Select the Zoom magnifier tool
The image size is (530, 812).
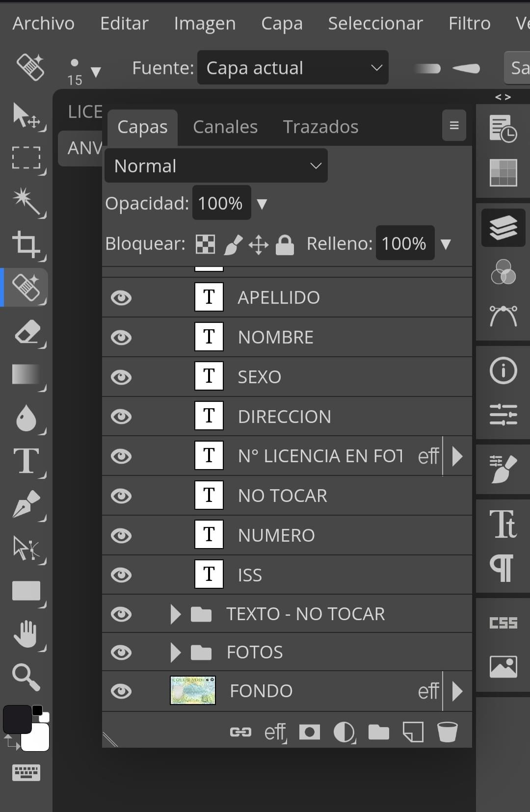(x=26, y=677)
